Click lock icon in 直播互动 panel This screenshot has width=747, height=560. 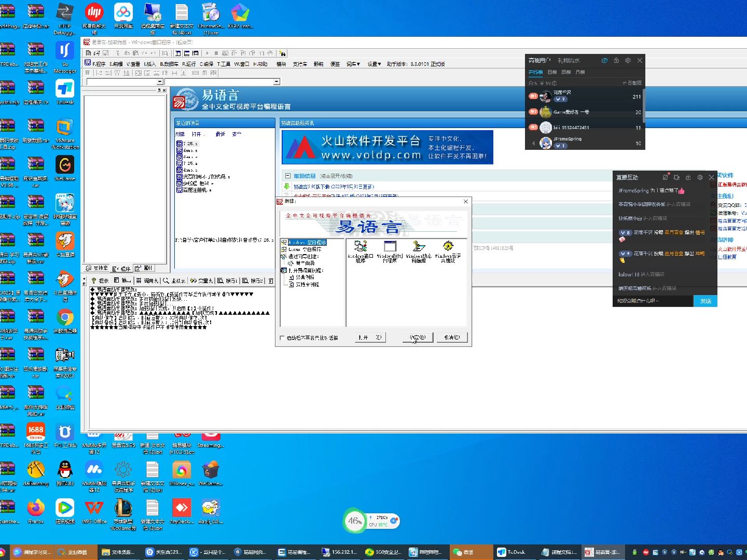[x=688, y=177]
